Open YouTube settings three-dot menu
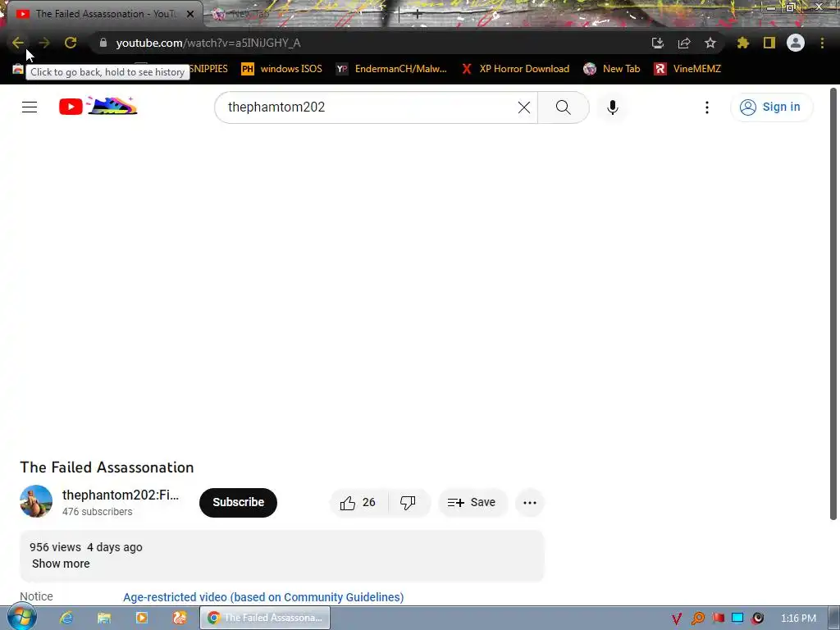 (707, 107)
